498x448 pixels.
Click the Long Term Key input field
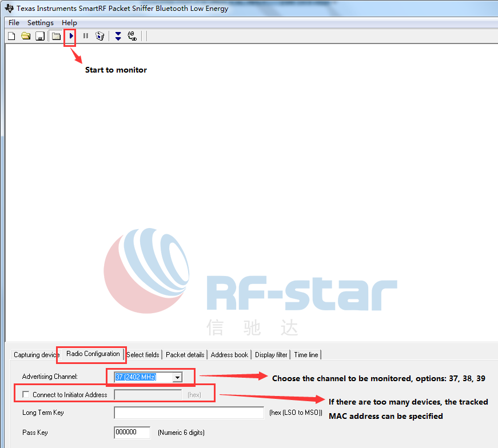189,413
